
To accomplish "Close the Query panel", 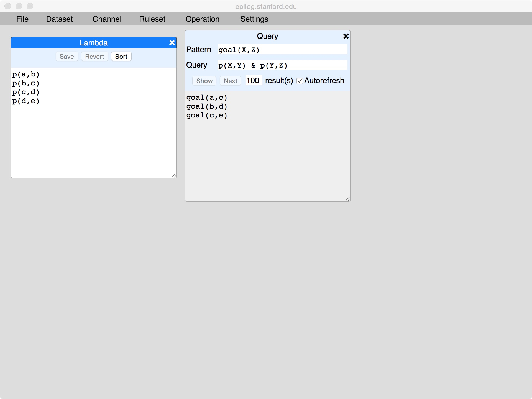I will [346, 36].
